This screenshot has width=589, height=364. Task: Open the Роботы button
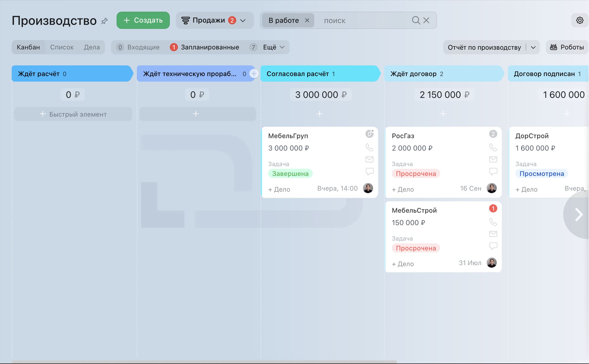pyautogui.click(x=567, y=47)
